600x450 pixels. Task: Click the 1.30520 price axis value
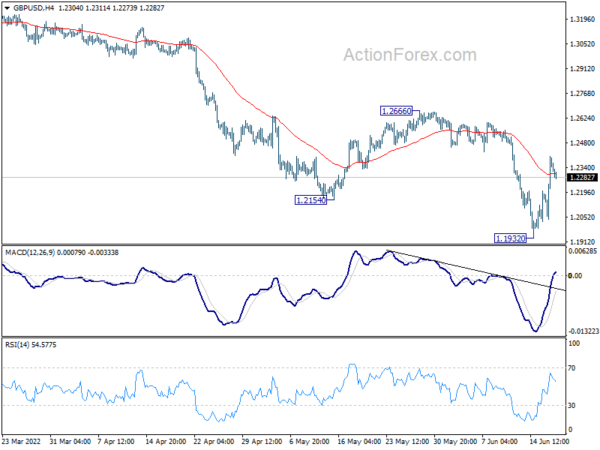[x=582, y=44]
